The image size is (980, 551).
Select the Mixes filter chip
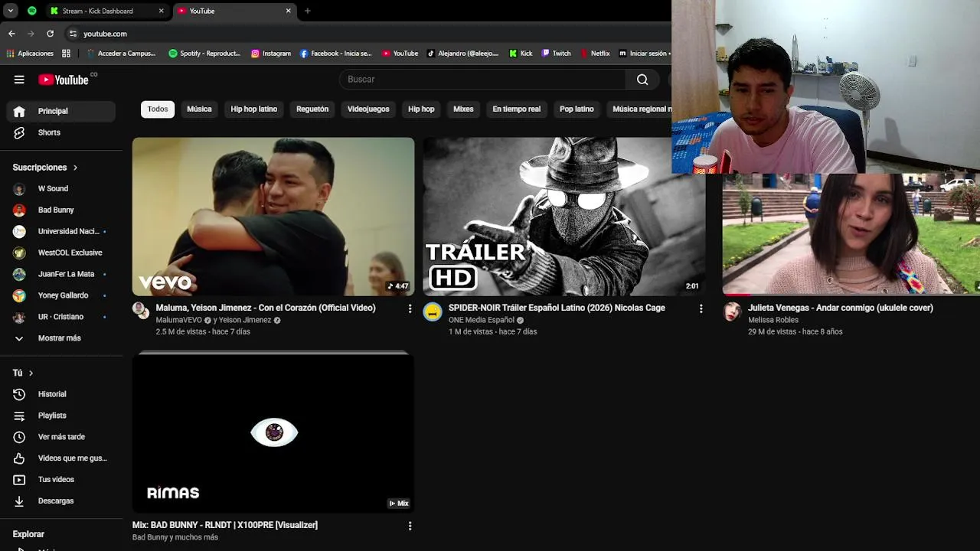point(463,109)
